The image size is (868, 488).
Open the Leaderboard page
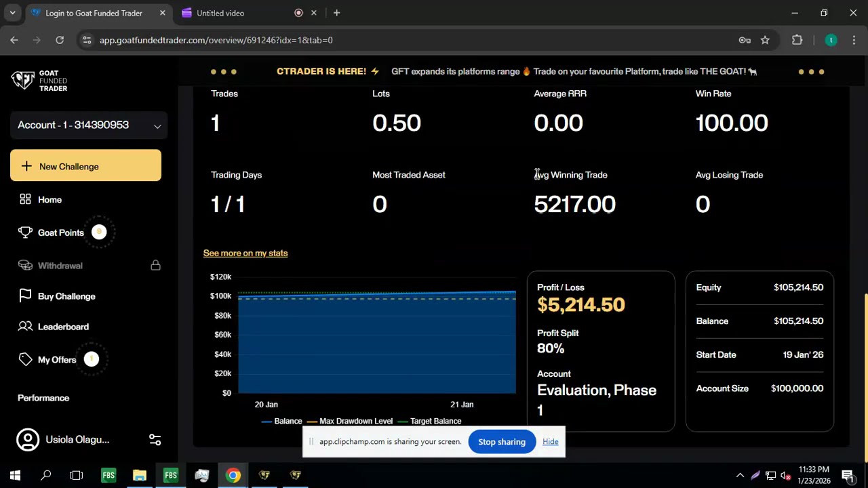[x=63, y=327]
